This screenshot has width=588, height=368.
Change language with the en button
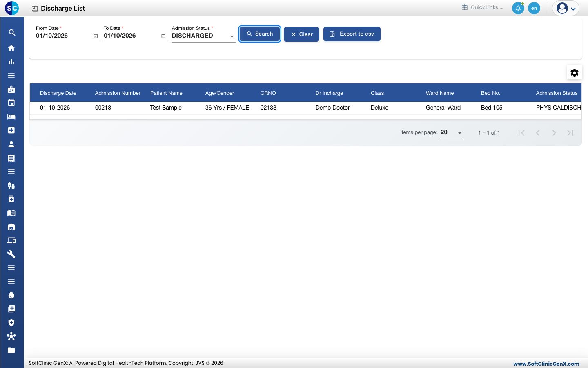[534, 8]
